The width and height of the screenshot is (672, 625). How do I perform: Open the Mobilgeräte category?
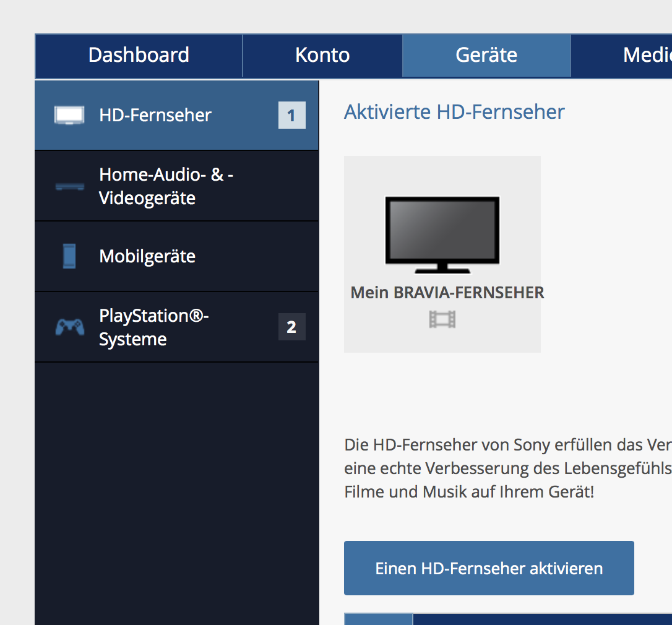(147, 256)
